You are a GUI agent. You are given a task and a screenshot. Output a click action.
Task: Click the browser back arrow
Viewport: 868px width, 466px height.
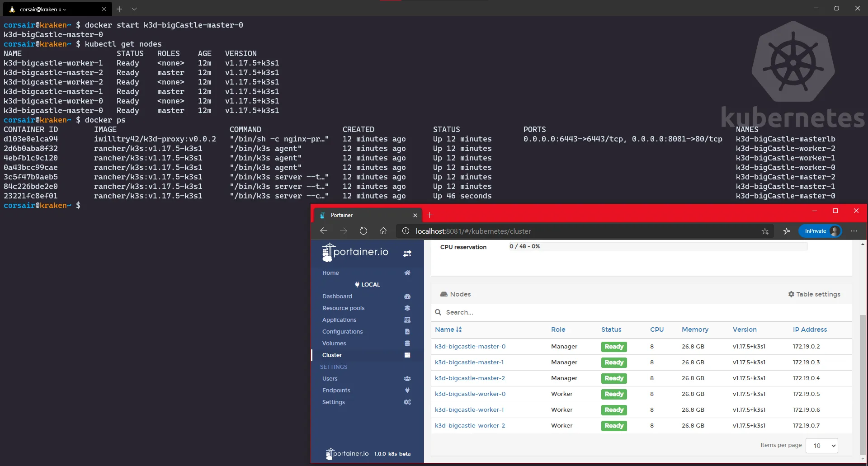(323, 231)
